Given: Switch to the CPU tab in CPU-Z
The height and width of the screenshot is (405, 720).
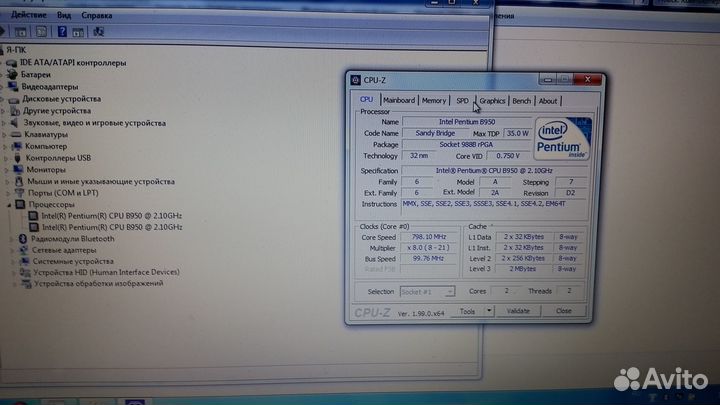Looking at the screenshot, I should point(366,100).
